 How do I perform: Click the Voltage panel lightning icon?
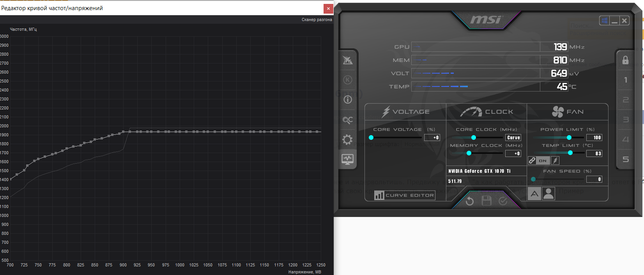[x=386, y=112]
